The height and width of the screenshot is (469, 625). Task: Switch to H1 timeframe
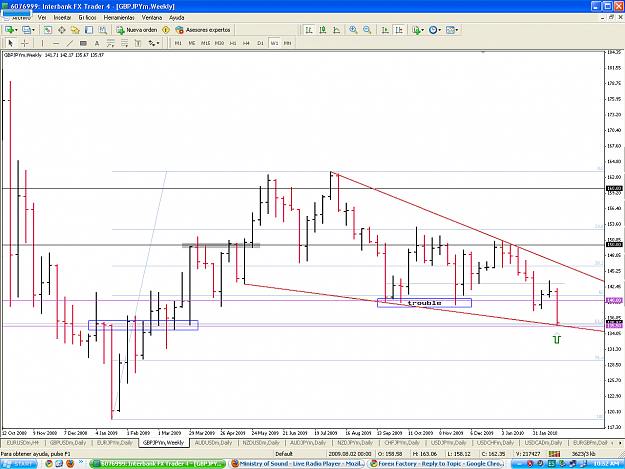(x=233, y=43)
